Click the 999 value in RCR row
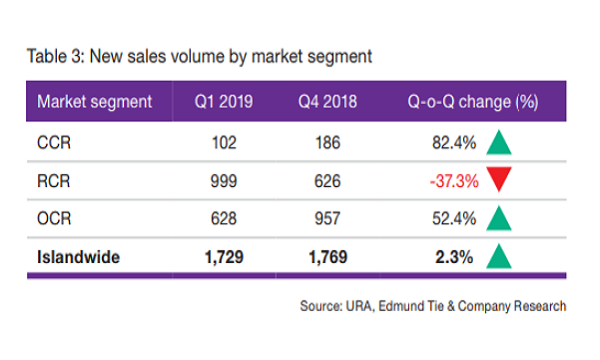600x360 pixels. point(224,181)
